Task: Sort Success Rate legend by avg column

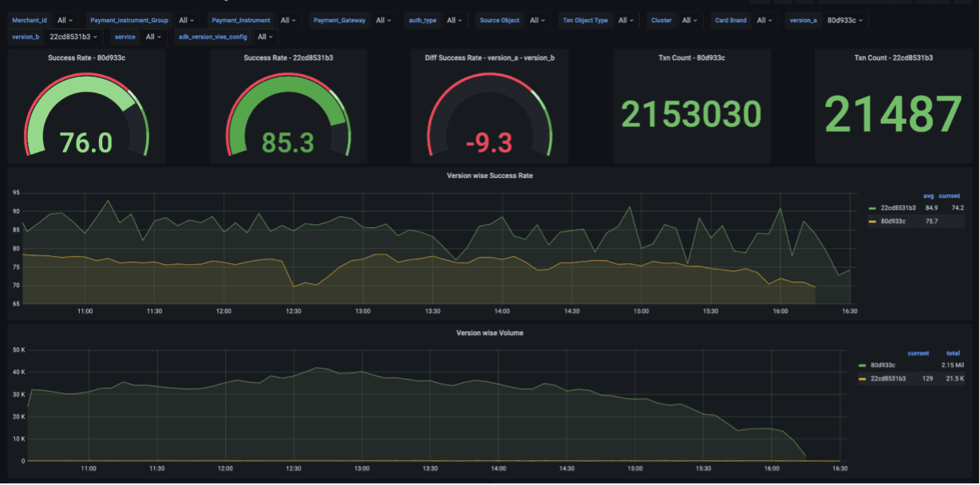Action: click(x=928, y=195)
